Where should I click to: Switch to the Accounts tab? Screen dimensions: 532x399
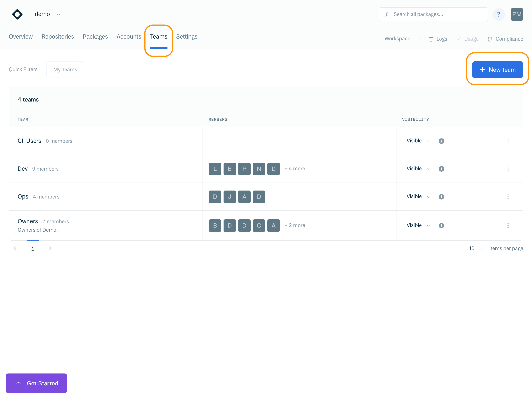129,37
